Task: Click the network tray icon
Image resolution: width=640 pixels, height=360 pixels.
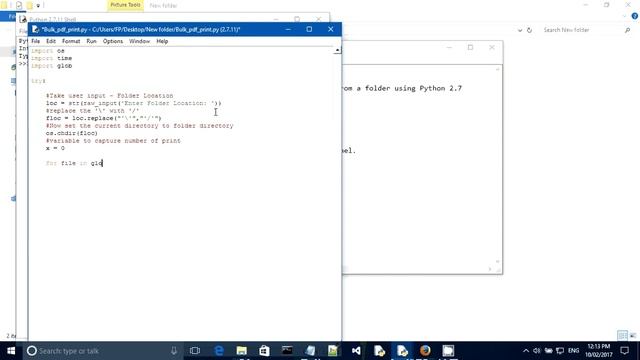Action: (560, 351)
